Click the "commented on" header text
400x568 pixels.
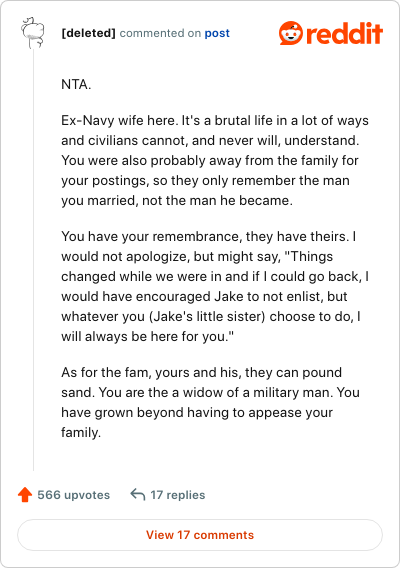pyautogui.click(x=160, y=33)
